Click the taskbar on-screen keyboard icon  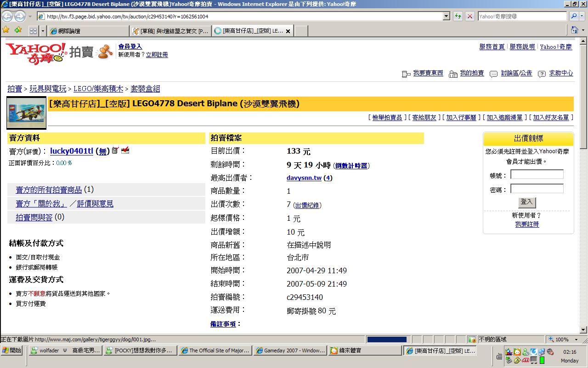point(499,356)
